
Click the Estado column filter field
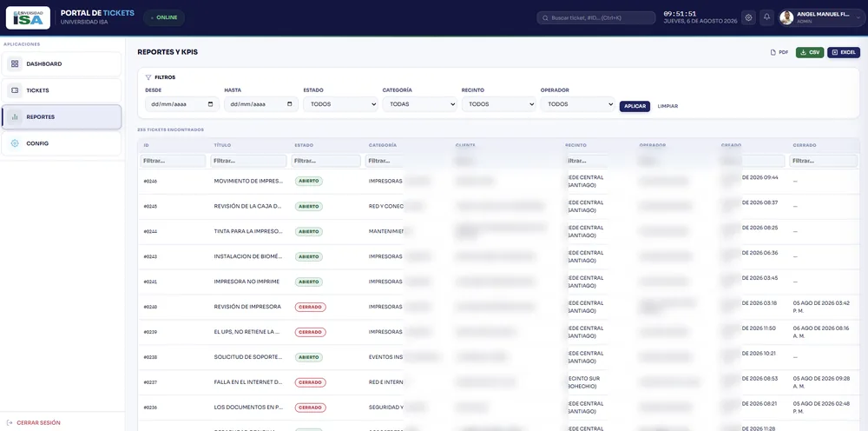[x=326, y=162]
